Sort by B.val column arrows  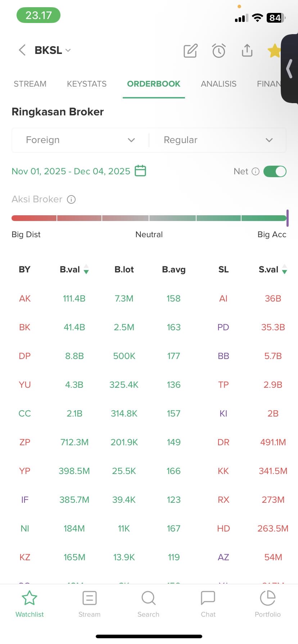[86, 270]
